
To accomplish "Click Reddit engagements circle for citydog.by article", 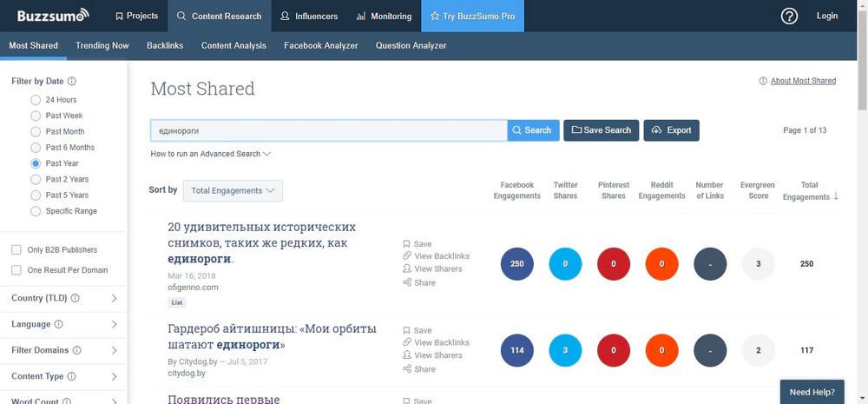I will (662, 350).
